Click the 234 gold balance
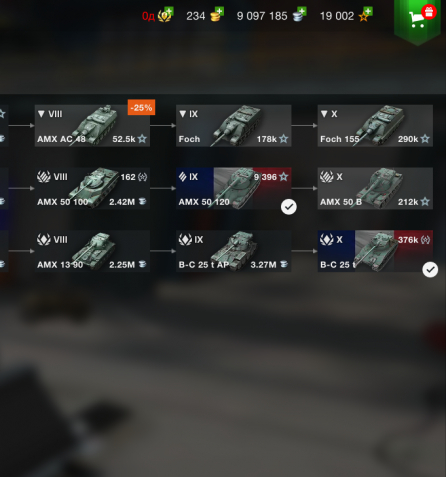The height and width of the screenshot is (477, 446). coord(196,16)
